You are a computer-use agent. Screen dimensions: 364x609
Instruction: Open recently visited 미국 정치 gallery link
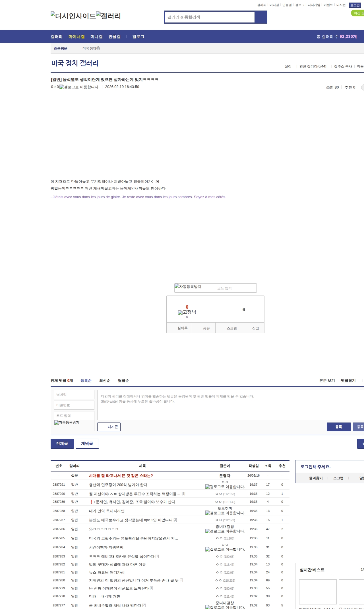[91, 48]
